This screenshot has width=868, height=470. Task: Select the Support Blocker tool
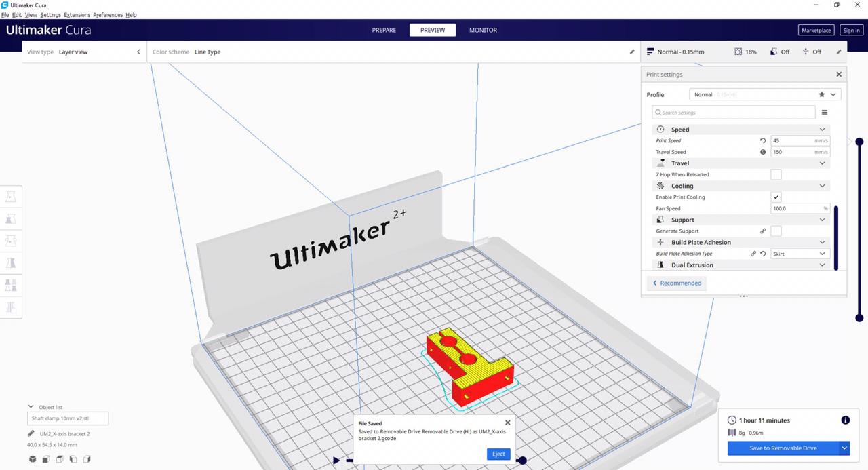(11, 307)
